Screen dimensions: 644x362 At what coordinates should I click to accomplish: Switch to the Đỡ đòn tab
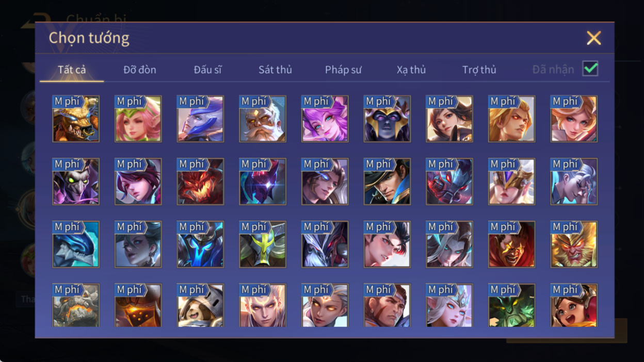point(140,70)
